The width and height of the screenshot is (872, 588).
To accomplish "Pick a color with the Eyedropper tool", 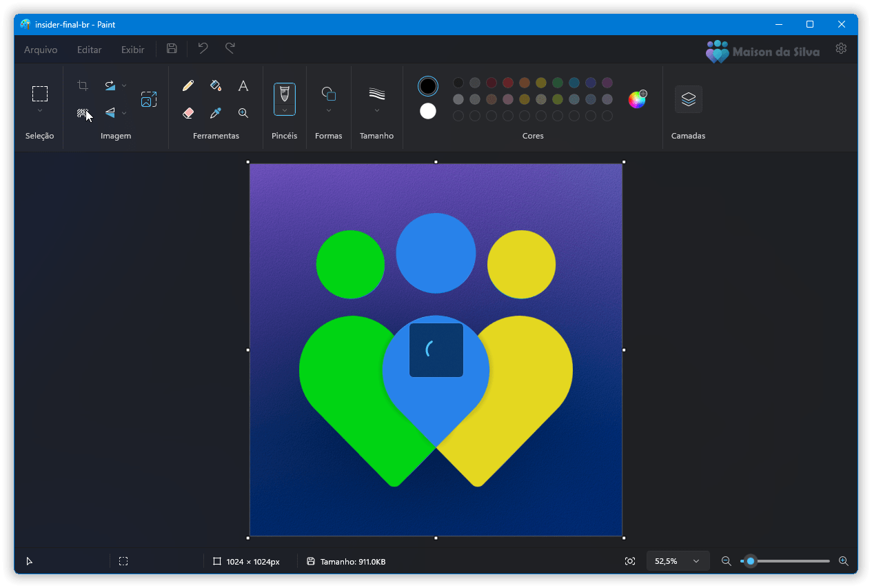I will [x=215, y=112].
